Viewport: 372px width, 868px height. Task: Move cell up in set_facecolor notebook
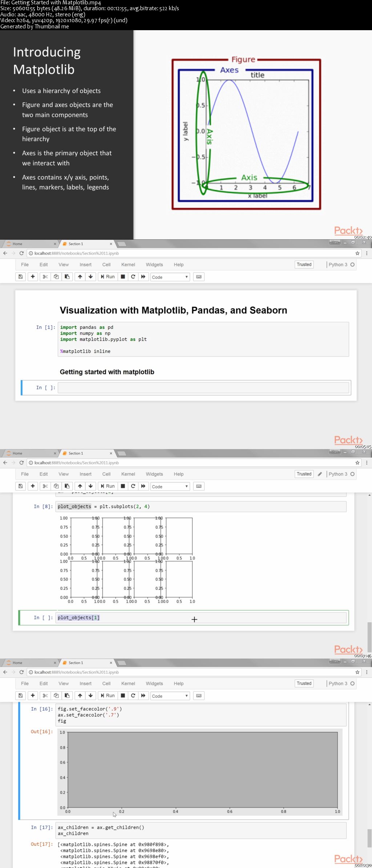coord(80,696)
